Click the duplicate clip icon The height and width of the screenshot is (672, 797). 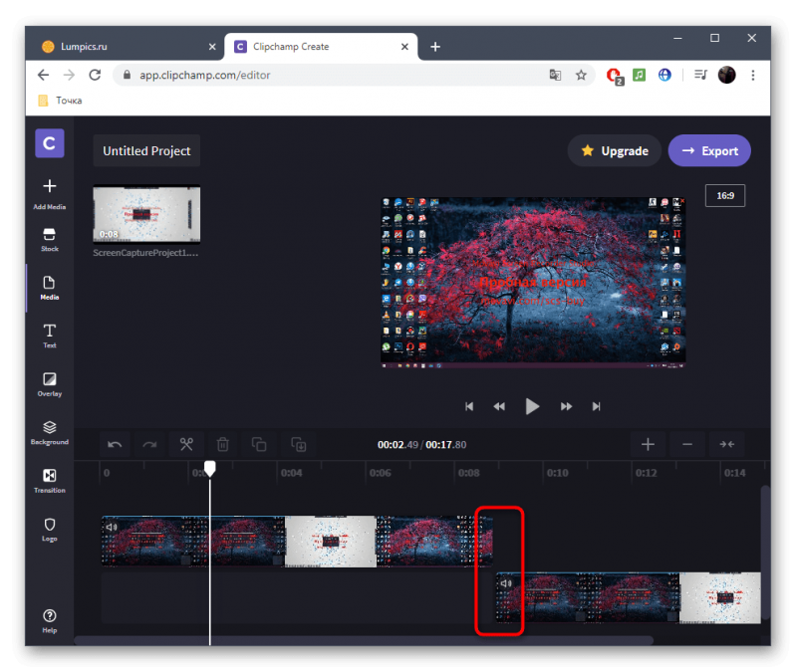[259, 445]
